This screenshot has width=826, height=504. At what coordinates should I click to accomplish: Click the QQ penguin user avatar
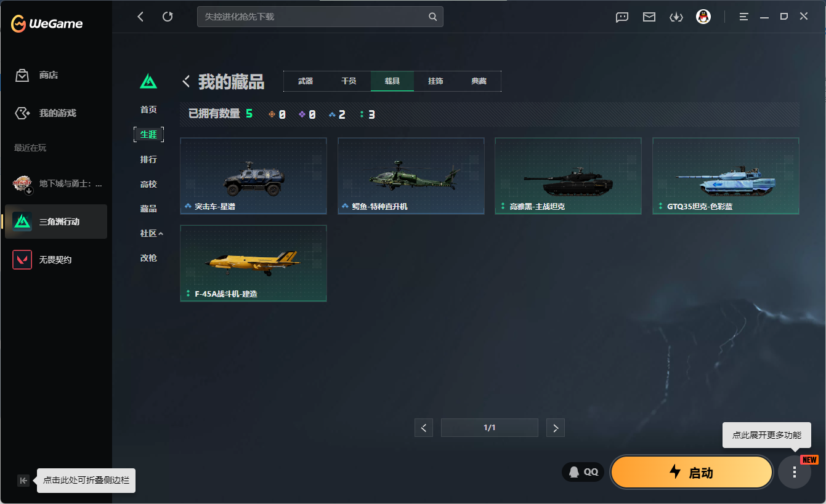tap(703, 17)
